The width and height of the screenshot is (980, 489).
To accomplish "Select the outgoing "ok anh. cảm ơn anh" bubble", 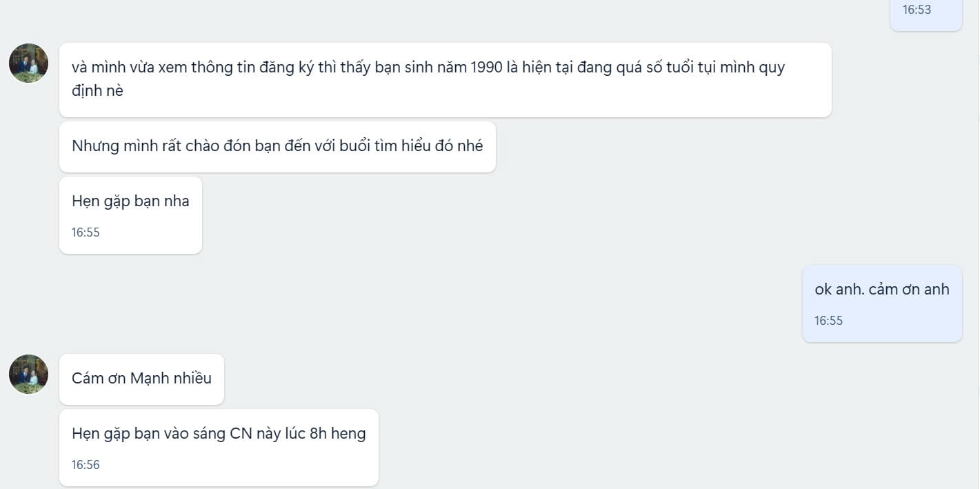I will pos(881,303).
